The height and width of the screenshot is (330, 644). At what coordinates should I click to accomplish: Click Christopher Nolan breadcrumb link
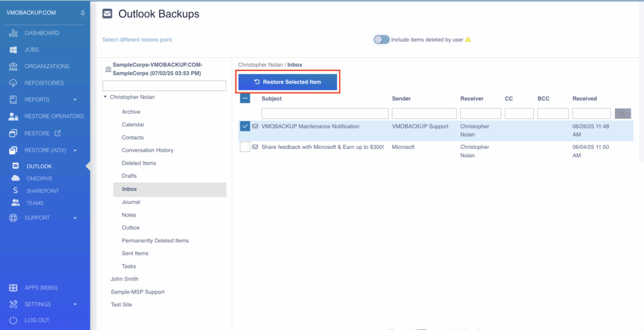pos(260,65)
